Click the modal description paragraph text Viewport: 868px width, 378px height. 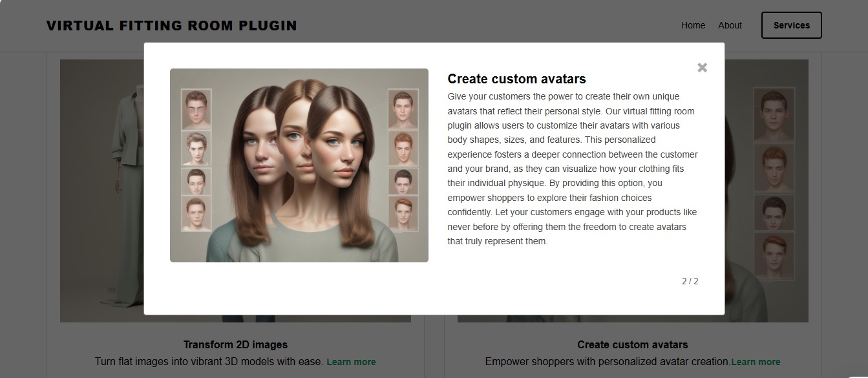[573, 169]
